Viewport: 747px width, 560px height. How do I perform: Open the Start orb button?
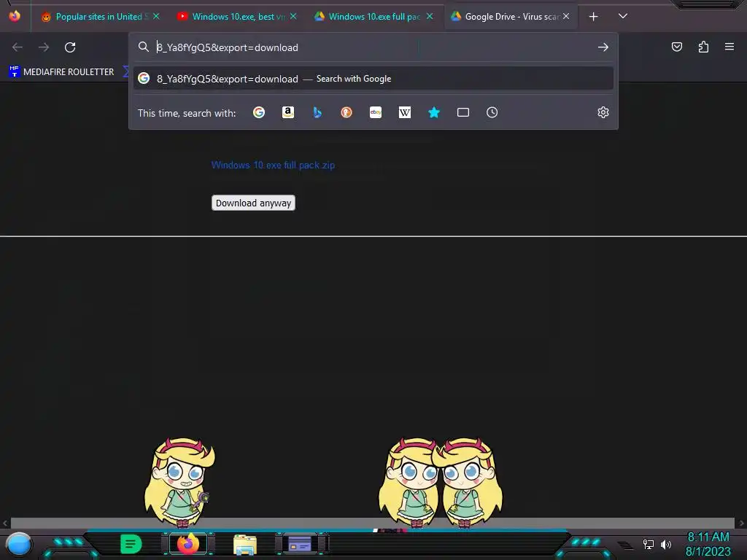click(19, 544)
